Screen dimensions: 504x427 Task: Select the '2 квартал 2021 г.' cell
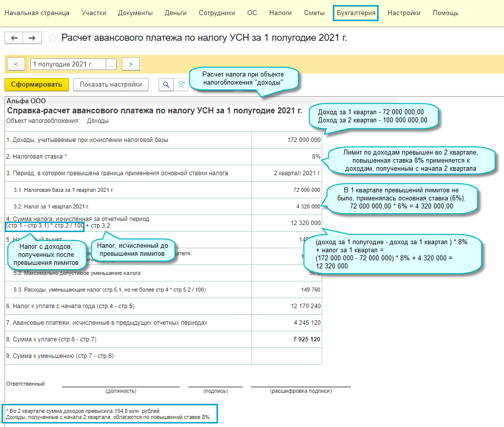tap(286, 173)
